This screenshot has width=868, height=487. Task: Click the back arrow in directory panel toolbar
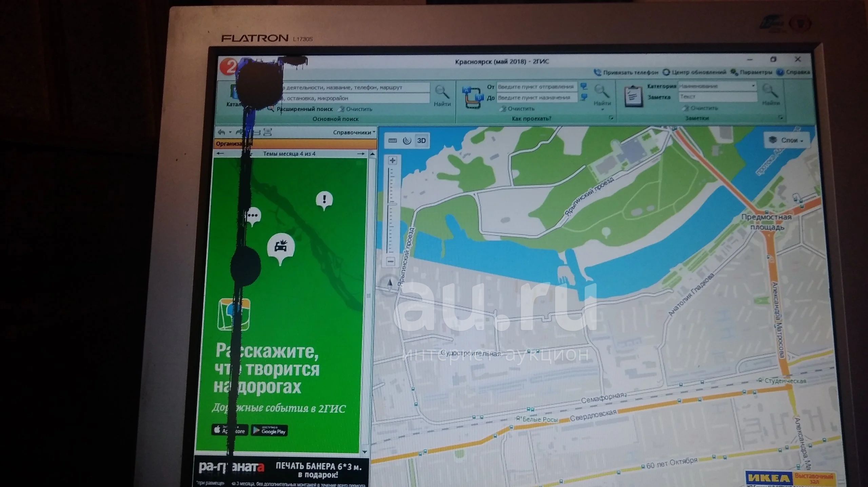[221, 132]
